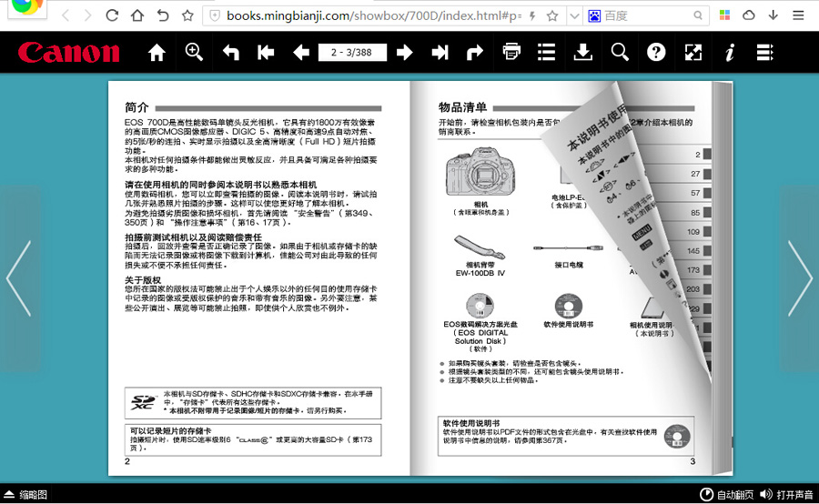The image size is (819, 504).
Task: Click chapter tab number 173
Action: click(693, 270)
